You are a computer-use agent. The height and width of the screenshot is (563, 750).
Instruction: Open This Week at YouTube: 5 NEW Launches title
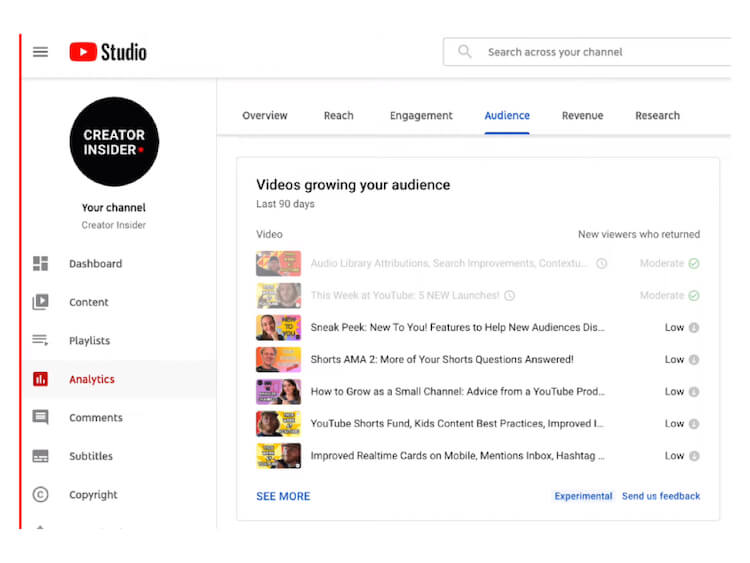point(405,296)
